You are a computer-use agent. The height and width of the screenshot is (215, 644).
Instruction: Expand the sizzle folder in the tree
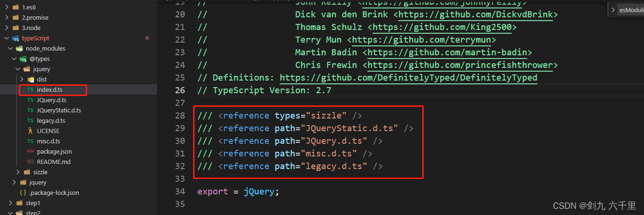[18, 172]
